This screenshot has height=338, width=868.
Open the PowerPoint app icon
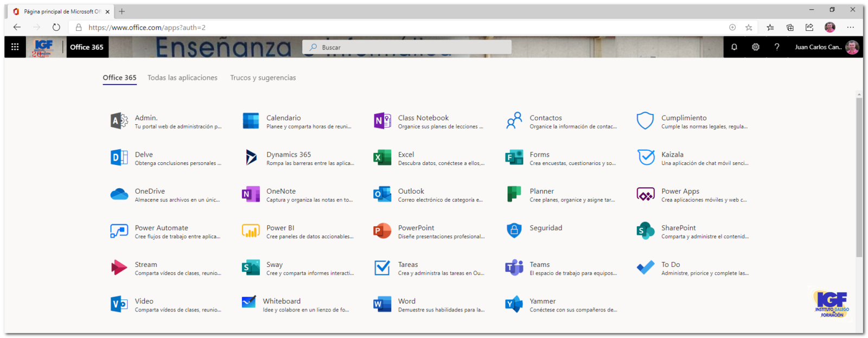382,231
